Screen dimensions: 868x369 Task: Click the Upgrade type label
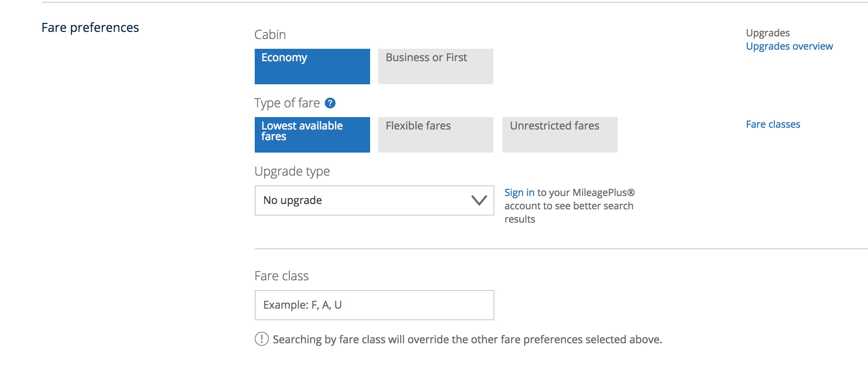pos(292,172)
